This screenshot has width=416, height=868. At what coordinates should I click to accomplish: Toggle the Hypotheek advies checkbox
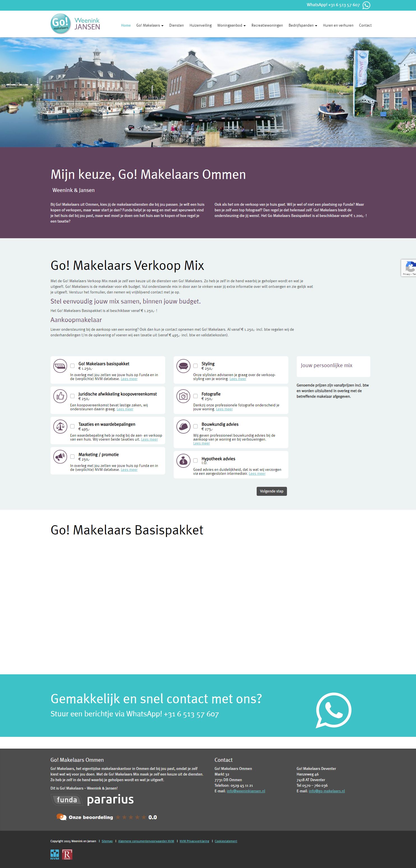coord(196,460)
